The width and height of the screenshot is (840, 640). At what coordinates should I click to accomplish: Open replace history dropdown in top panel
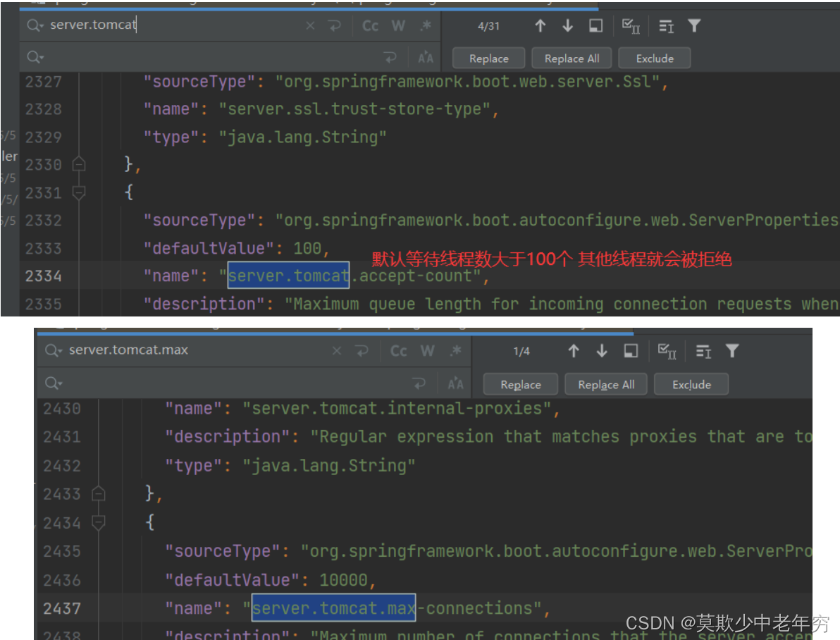pyautogui.click(x=35, y=57)
